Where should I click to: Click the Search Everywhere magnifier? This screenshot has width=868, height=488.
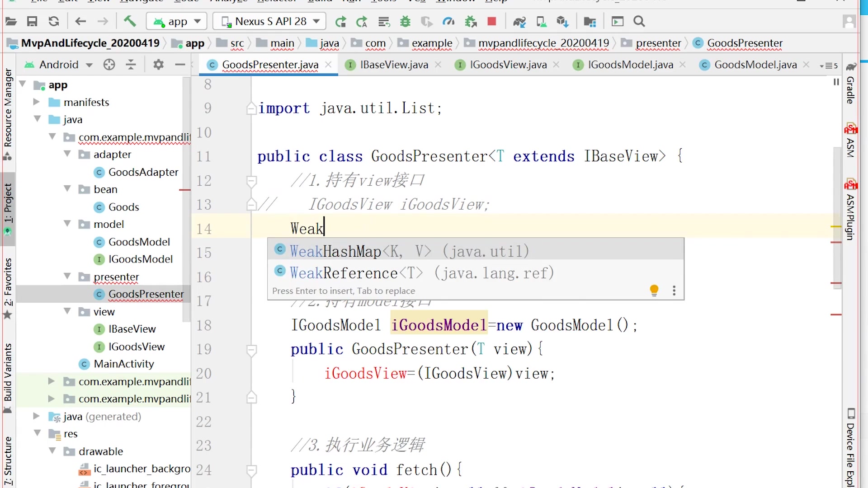click(x=639, y=21)
